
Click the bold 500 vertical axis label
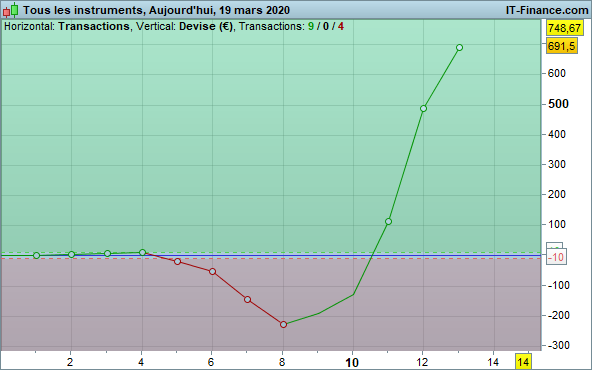click(x=558, y=104)
